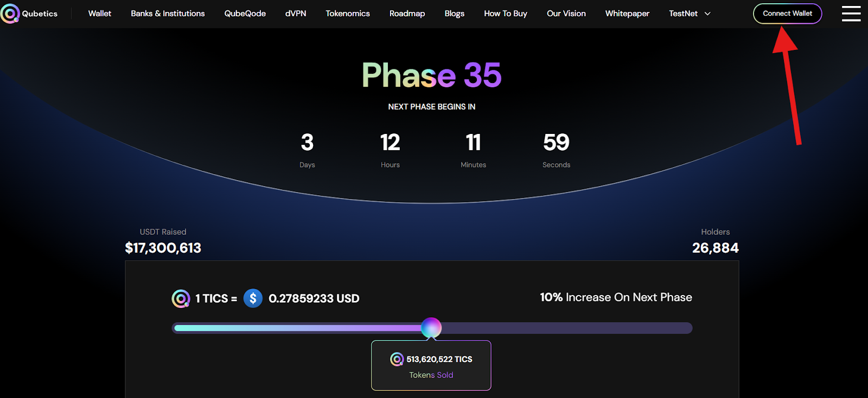Click the Connect Wallet button
This screenshot has width=868, height=398.
(x=788, y=14)
